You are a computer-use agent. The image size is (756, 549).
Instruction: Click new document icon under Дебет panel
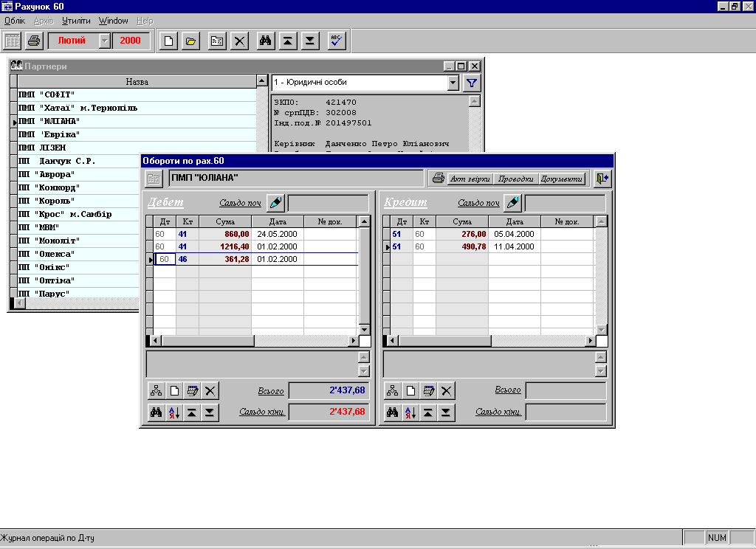(x=174, y=390)
